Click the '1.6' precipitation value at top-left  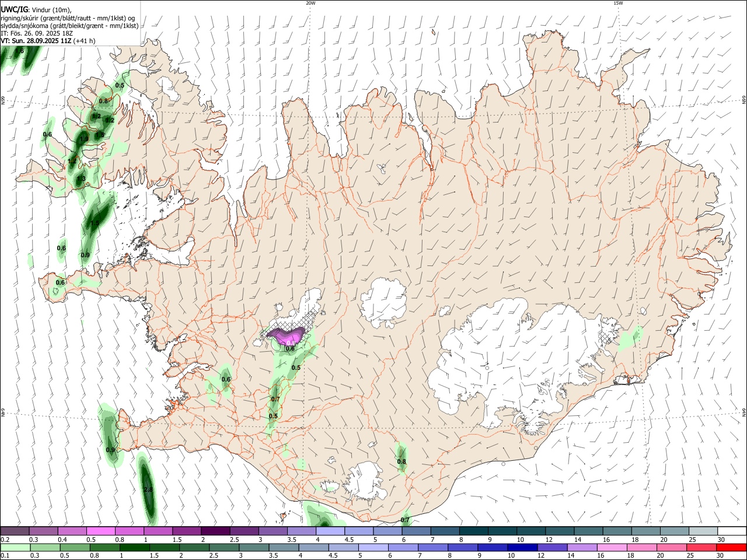[20, 51]
